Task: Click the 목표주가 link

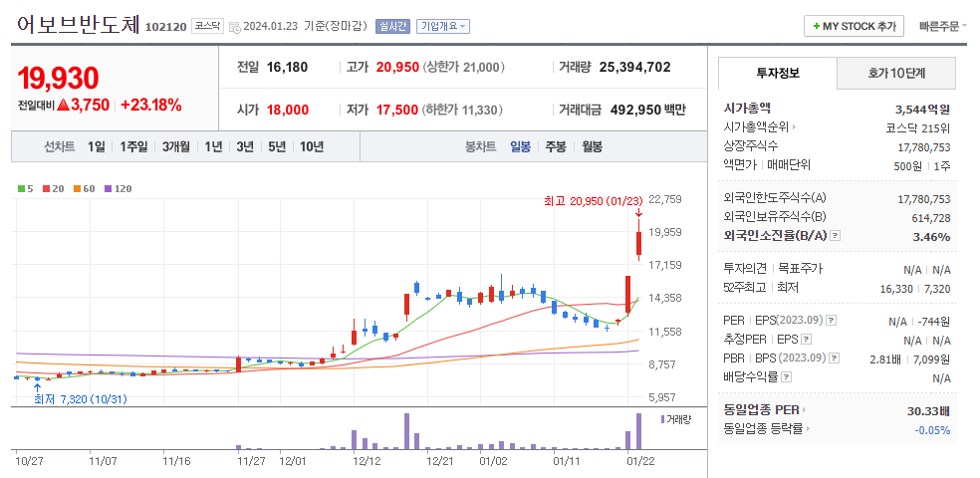Action: point(800,269)
